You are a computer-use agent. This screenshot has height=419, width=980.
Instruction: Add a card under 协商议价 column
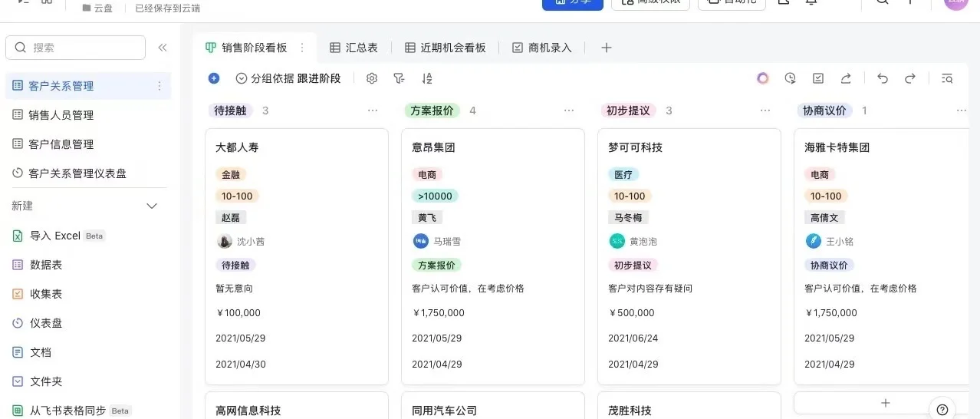(885, 403)
